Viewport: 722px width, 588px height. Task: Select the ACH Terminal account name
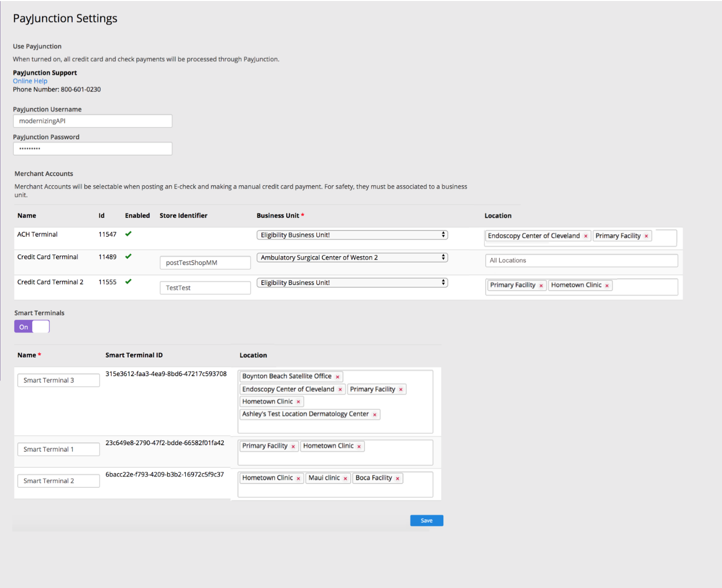click(37, 234)
